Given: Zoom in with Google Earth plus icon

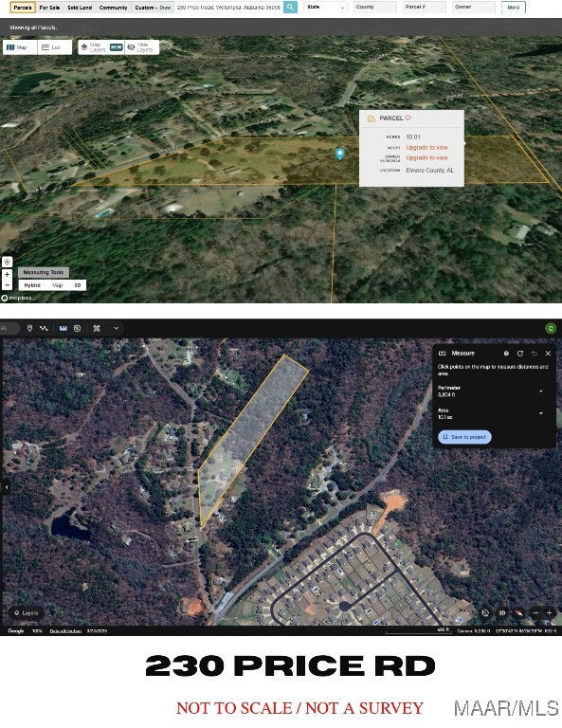Looking at the screenshot, I should click(549, 613).
